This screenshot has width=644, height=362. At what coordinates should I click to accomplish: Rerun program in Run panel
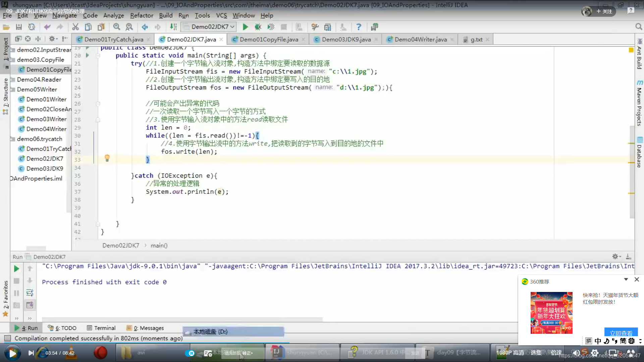coord(16,268)
